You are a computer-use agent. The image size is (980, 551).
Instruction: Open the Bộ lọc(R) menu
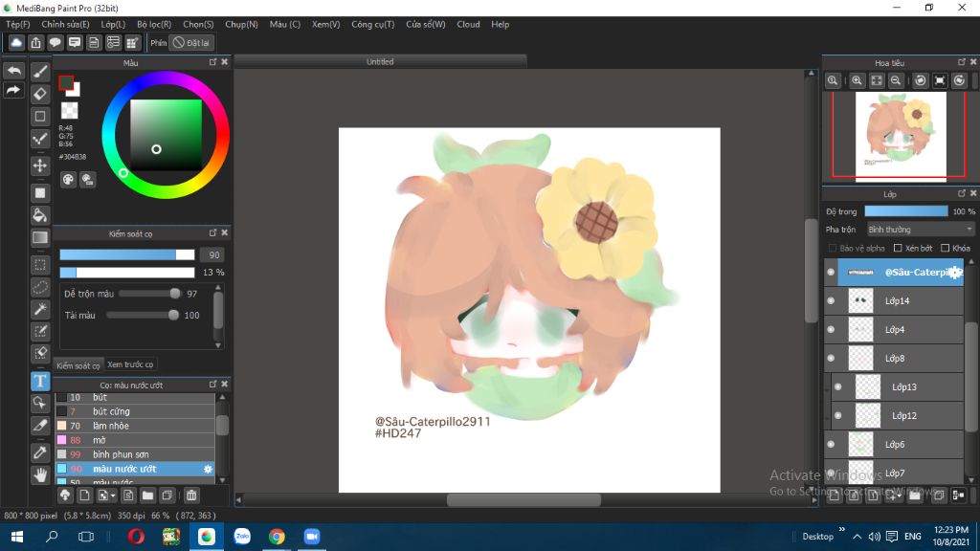coord(154,24)
